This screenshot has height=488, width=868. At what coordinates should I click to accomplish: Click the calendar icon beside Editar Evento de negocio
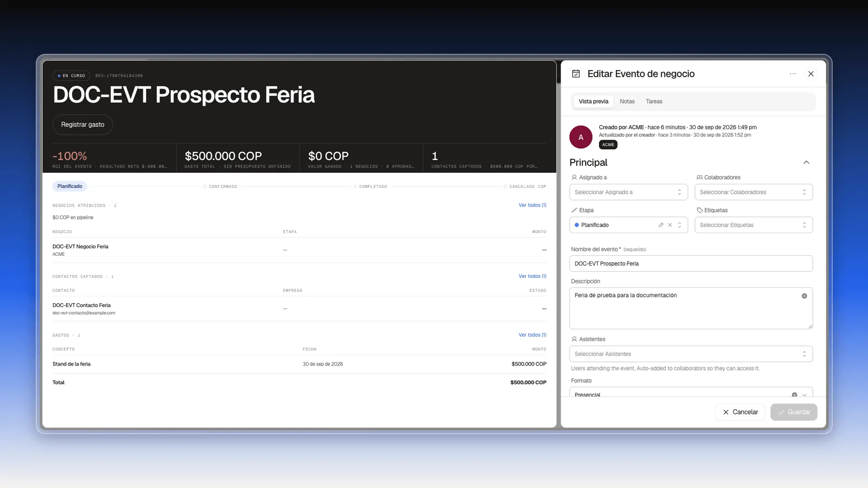click(x=576, y=74)
